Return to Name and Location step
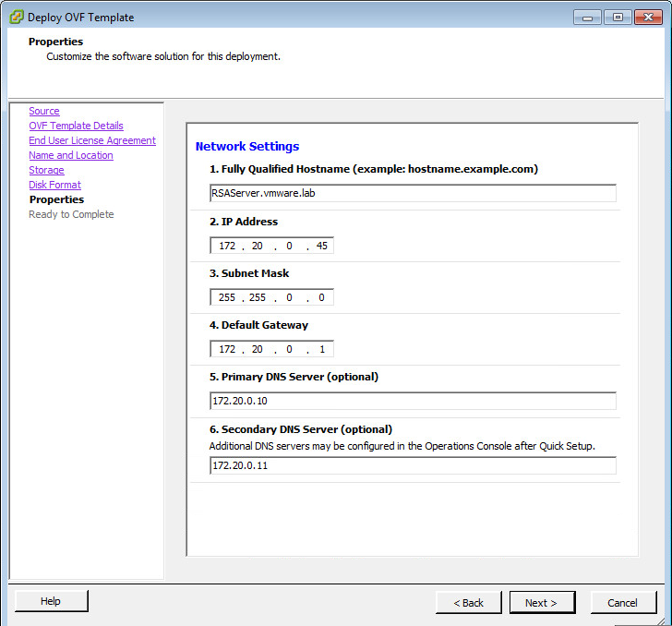This screenshot has height=626, width=672. (71, 155)
